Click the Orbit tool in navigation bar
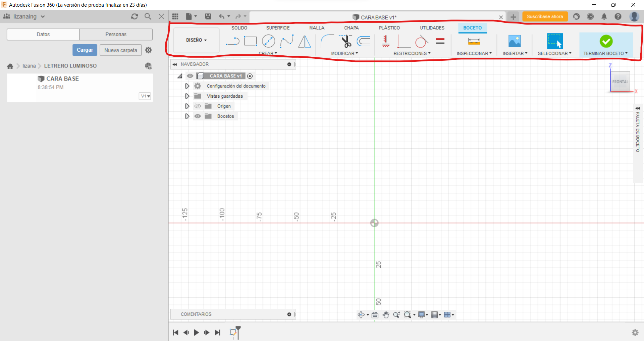This screenshot has height=341, width=644. pos(361,315)
